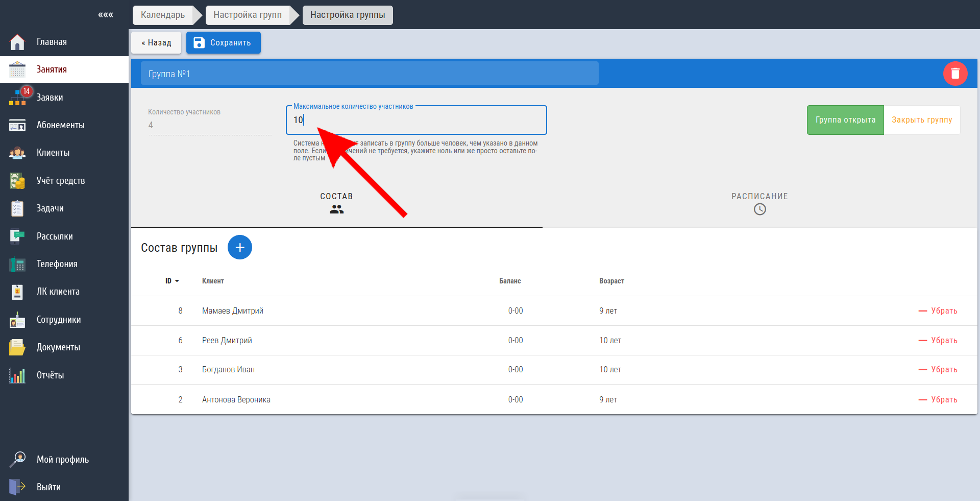Screen dimensions: 980x501
Task: Click the people icon under Состав
Action: 336,209
